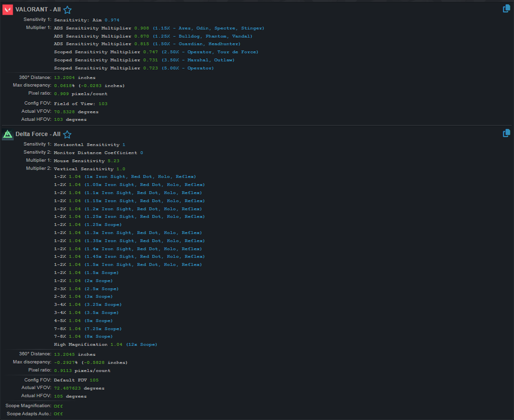The image size is (514, 420).
Task: Select ADS multiplier 0.870 Bulldog, Phantom line
Action: point(153,36)
